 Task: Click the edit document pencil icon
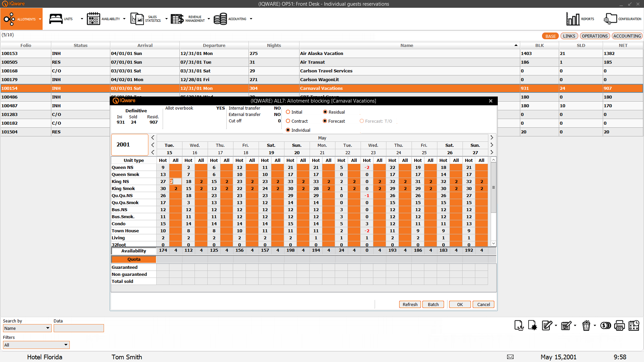pos(547,325)
